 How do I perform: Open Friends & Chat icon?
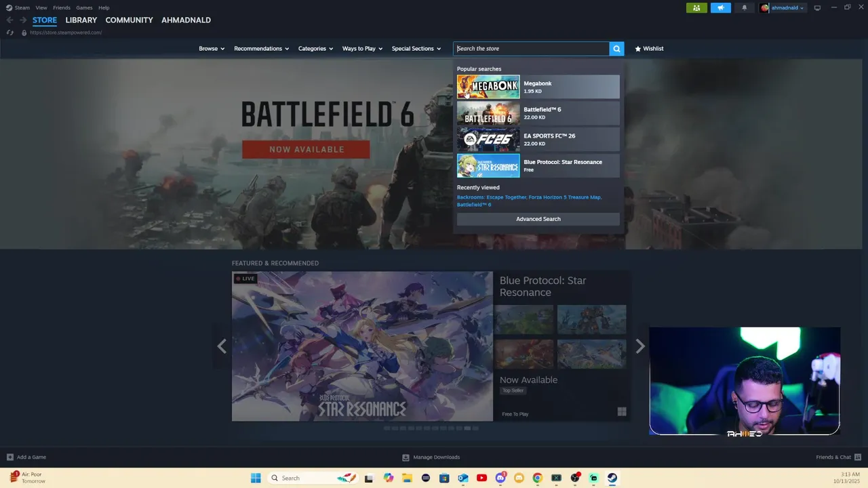point(858,457)
